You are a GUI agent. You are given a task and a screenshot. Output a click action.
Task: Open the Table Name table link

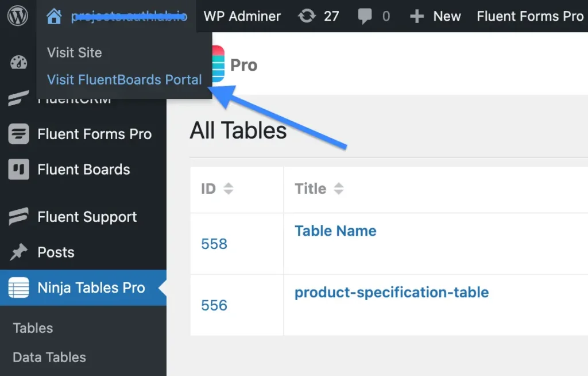(x=335, y=231)
